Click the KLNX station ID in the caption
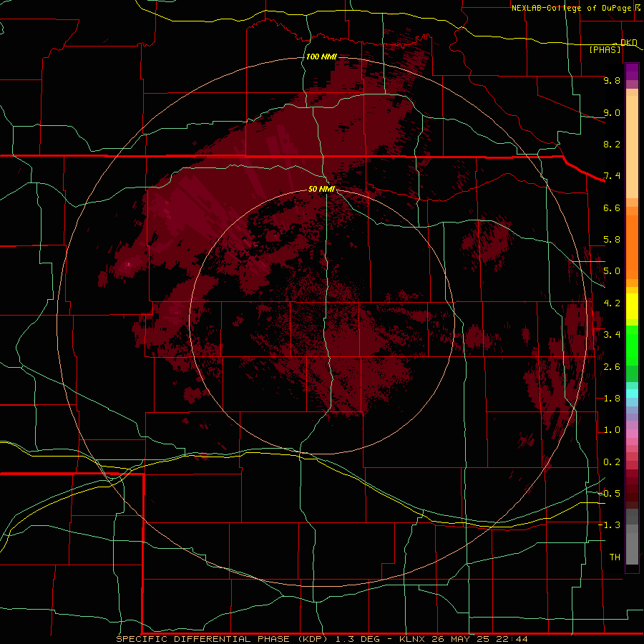 point(412,639)
